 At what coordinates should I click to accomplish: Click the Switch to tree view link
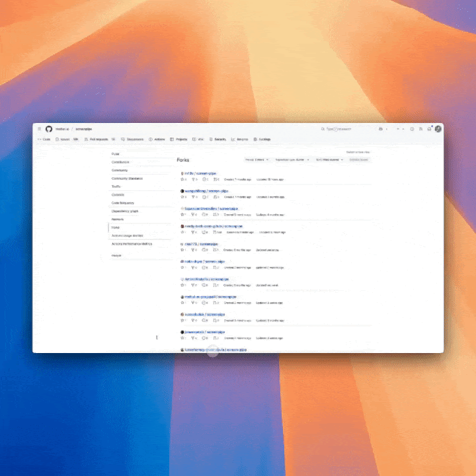[358, 152]
